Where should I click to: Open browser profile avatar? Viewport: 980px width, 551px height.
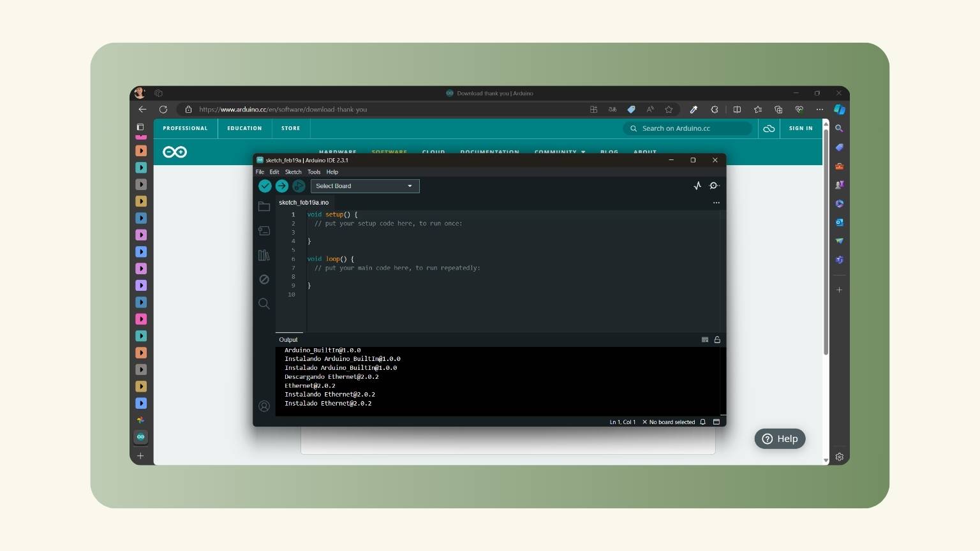tap(140, 93)
